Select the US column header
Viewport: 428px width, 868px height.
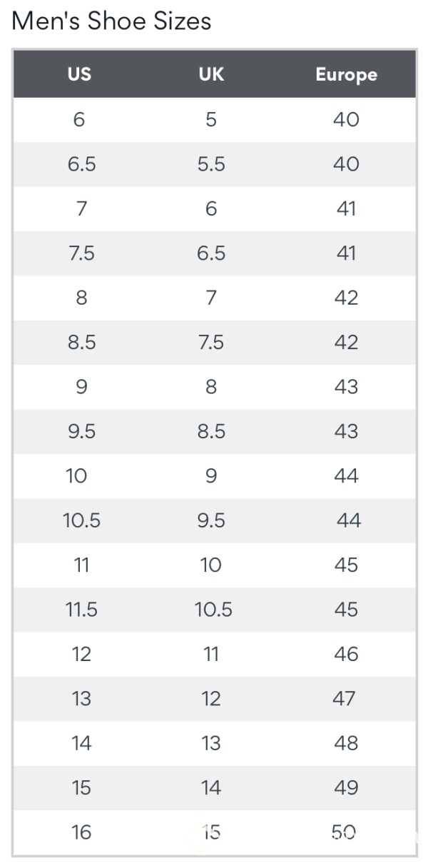click(79, 74)
